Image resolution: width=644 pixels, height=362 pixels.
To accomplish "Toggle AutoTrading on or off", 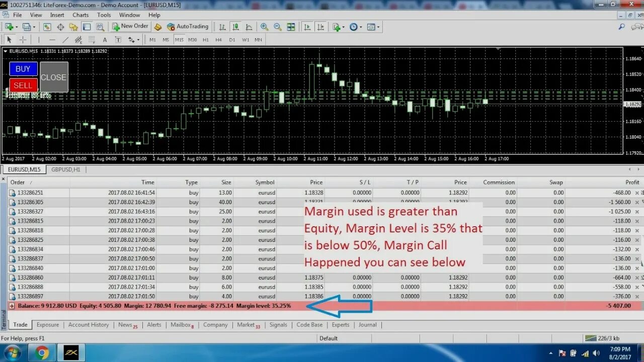I will (188, 26).
